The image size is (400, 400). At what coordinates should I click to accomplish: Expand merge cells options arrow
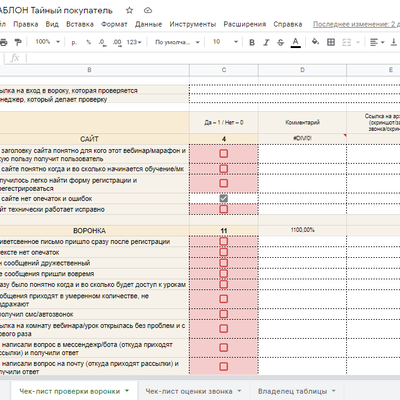[x=358, y=42]
